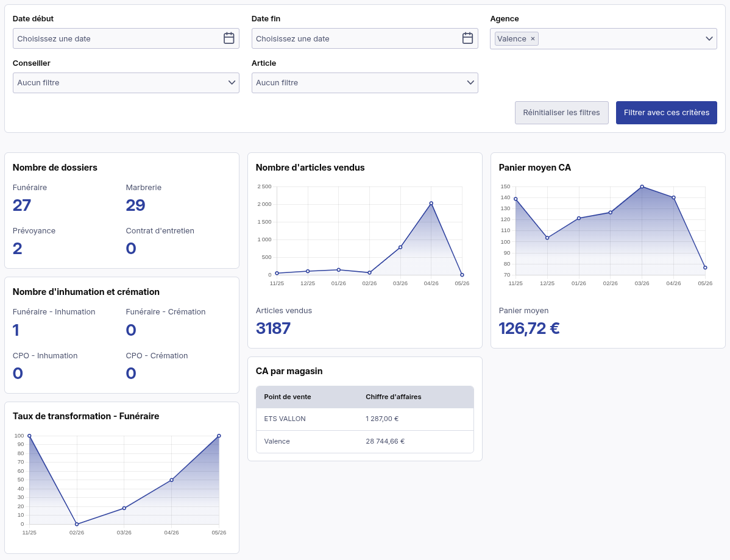Select the 02/26 zero point on Taux de transformation chart
730x560 pixels.
point(77,524)
